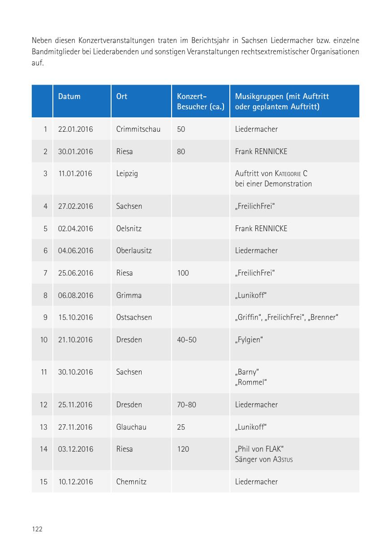Click the Glauchau cell
This screenshot has width=392, height=556.
tap(131, 427)
